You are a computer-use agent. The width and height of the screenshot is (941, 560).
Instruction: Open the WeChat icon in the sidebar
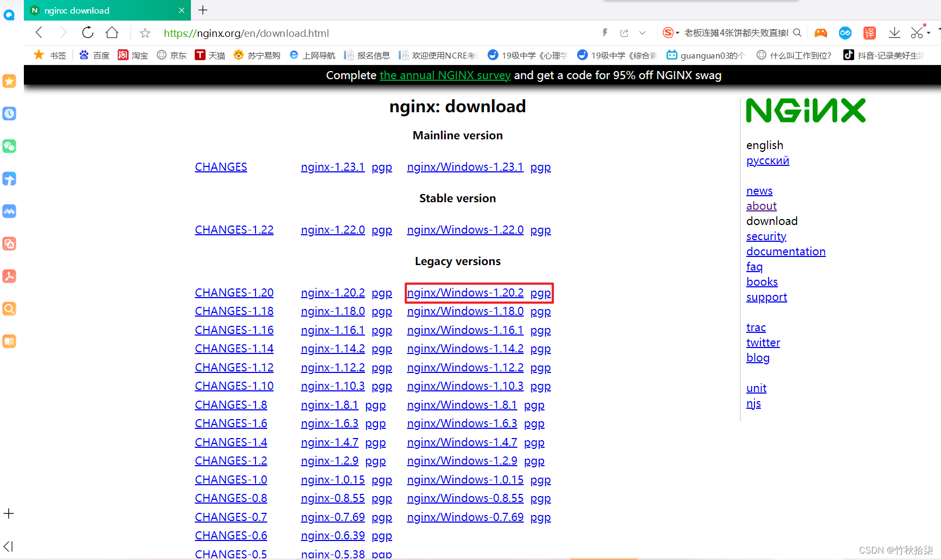(9, 146)
